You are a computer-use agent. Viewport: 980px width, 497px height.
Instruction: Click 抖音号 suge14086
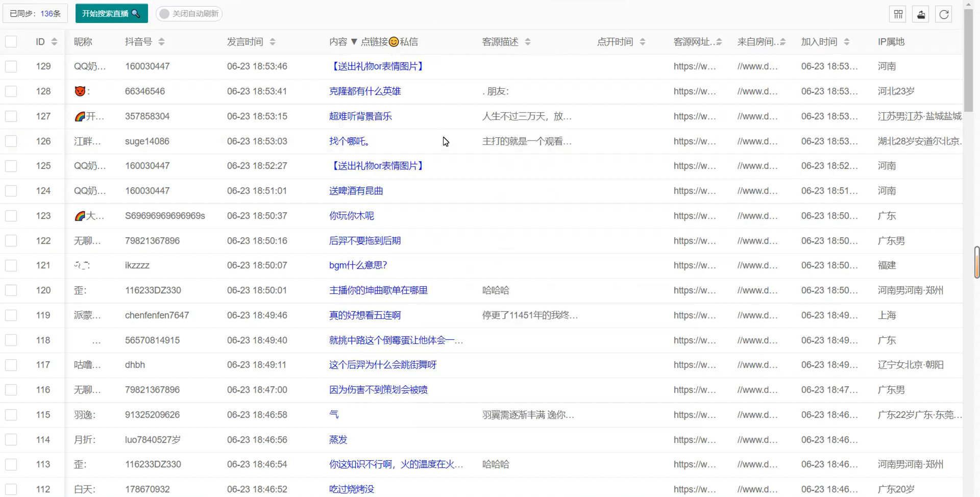pyautogui.click(x=147, y=141)
